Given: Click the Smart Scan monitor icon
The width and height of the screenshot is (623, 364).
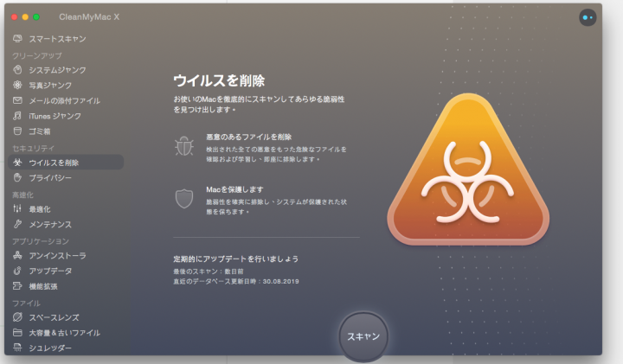Looking at the screenshot, I should (17, 39).
